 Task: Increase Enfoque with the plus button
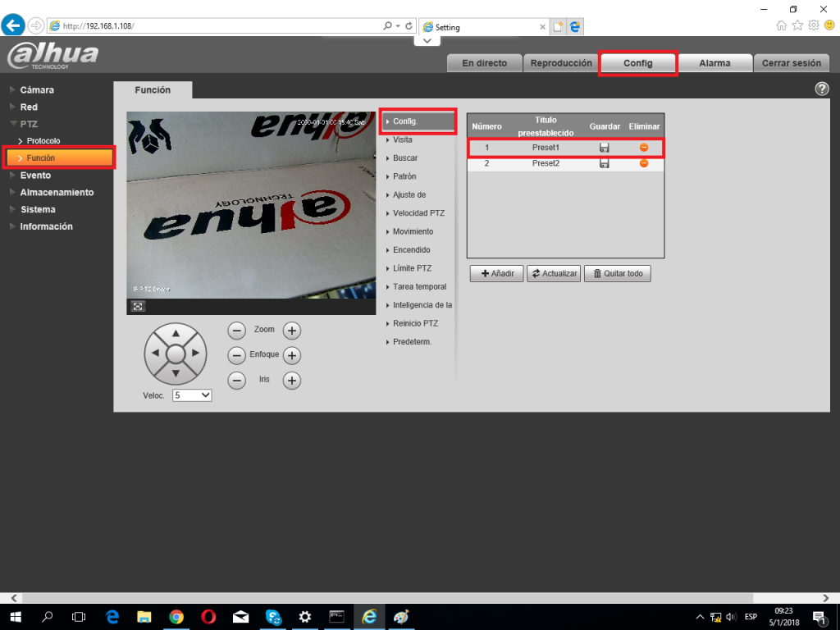(291, 355)
